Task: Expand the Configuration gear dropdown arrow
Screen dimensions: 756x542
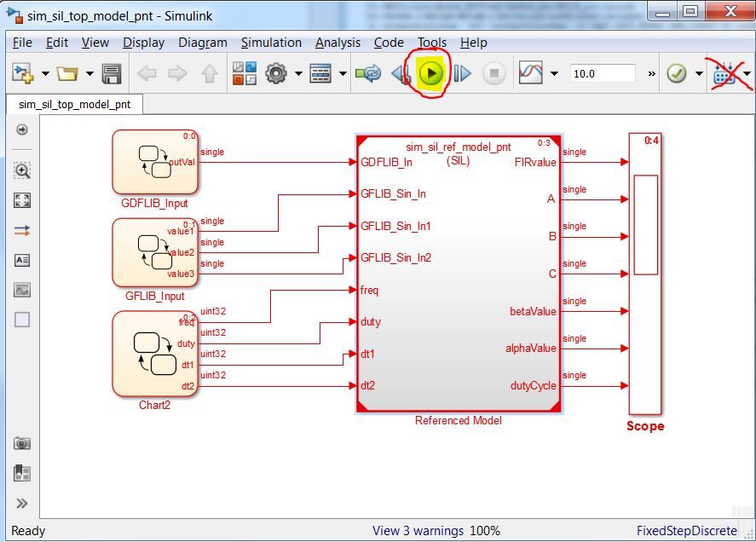Action: pos(298,74)
